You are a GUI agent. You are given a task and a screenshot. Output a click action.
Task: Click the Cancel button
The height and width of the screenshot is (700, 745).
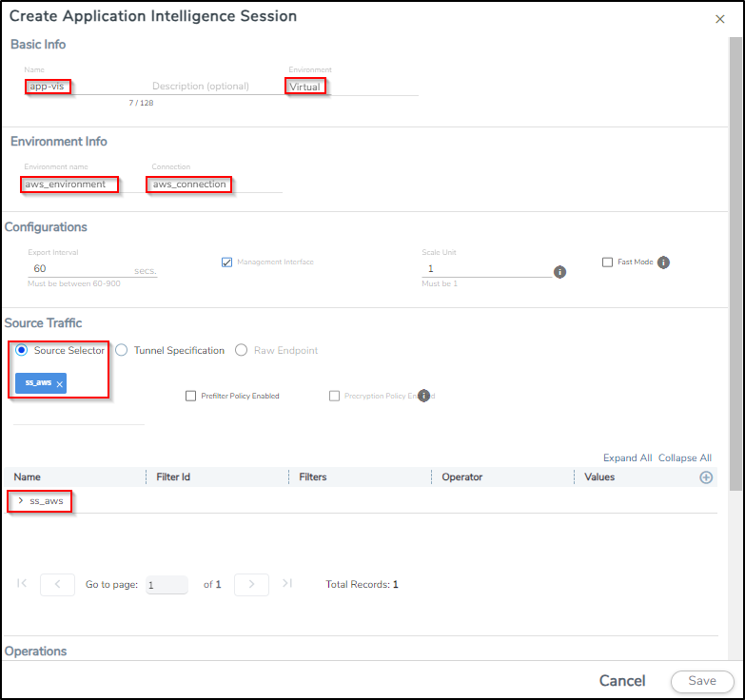pyautogui.click(x=622, y=681)
